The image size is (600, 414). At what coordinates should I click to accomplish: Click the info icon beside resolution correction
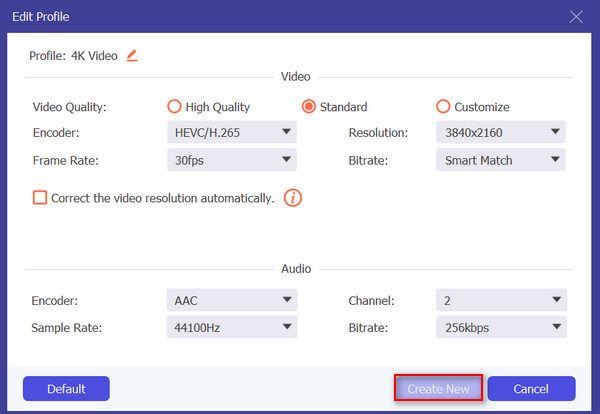click(293, 198)
